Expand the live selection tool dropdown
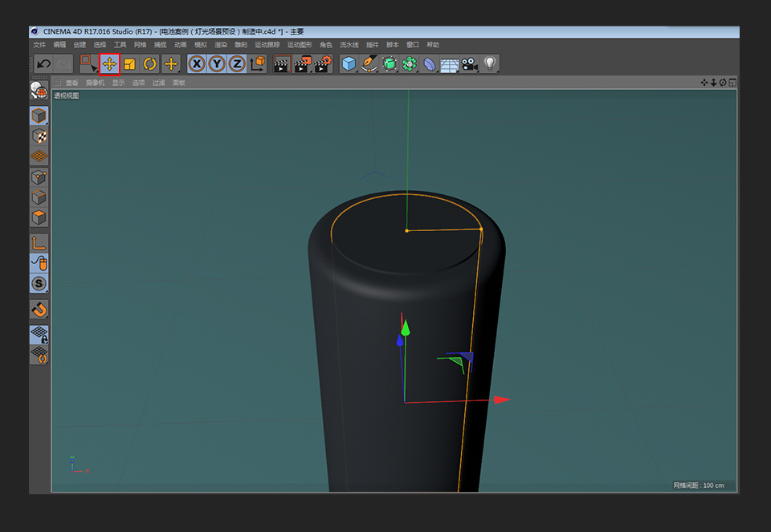This screenshot has width=771, height=532. (x=88, y=64)
